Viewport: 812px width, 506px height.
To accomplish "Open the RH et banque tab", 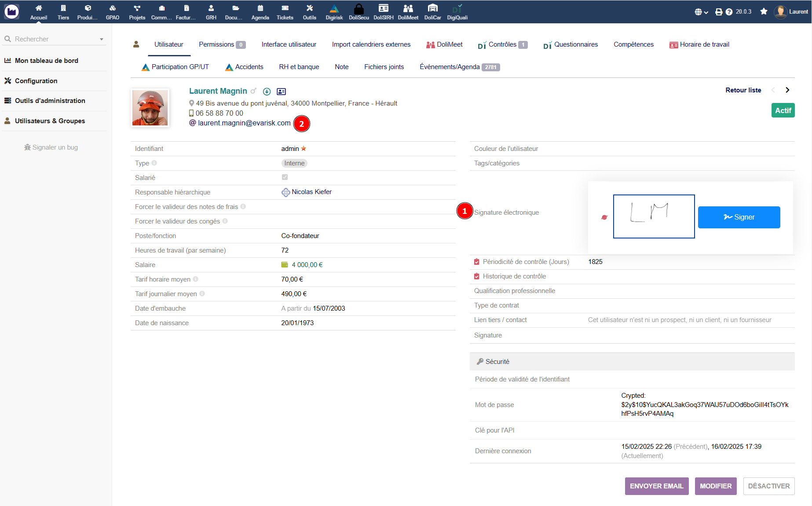I will click(x=299, y=67).
